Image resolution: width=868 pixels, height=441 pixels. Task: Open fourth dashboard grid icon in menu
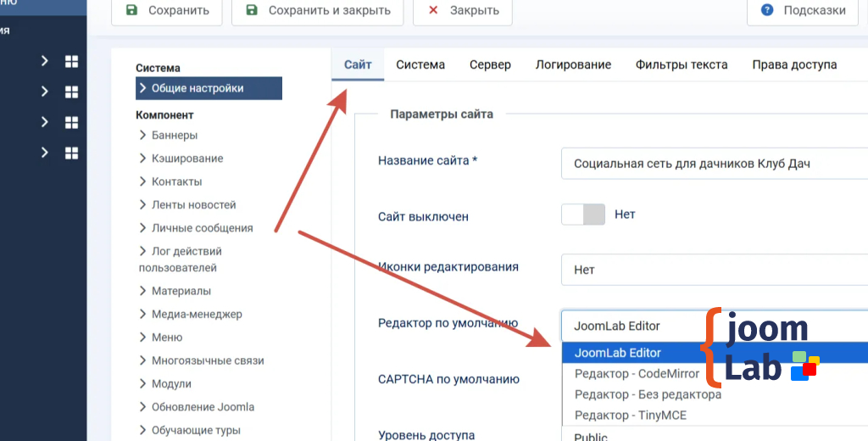[71, 153]
